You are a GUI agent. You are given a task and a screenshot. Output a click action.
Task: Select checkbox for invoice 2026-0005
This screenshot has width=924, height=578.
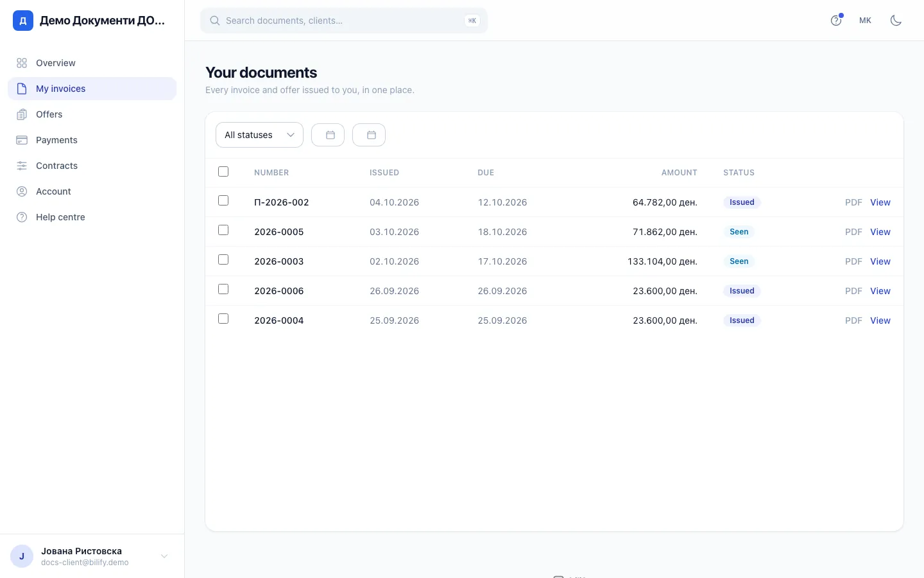tap(223, 230)
